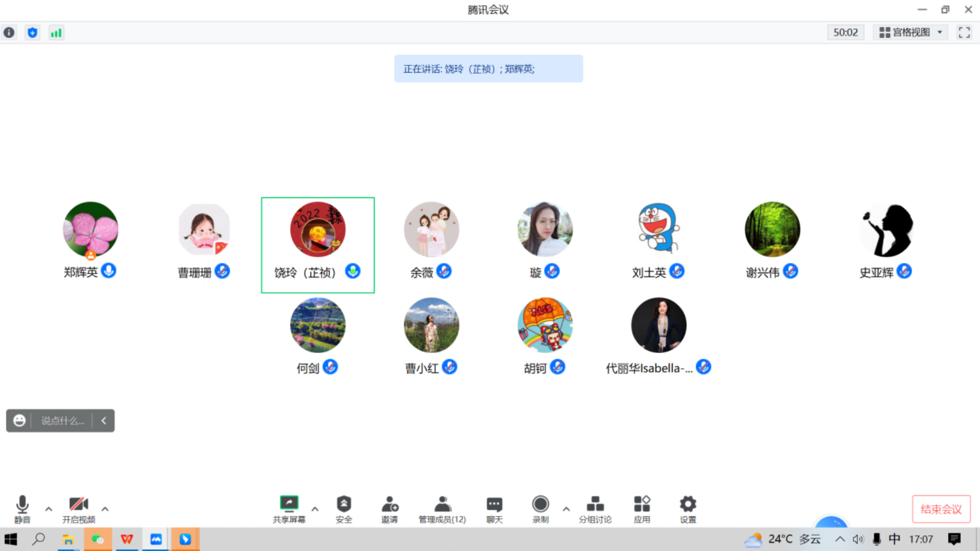980x551 pixels.
Task: Start recording with the 录制 icon
Action: pos(540,508)
